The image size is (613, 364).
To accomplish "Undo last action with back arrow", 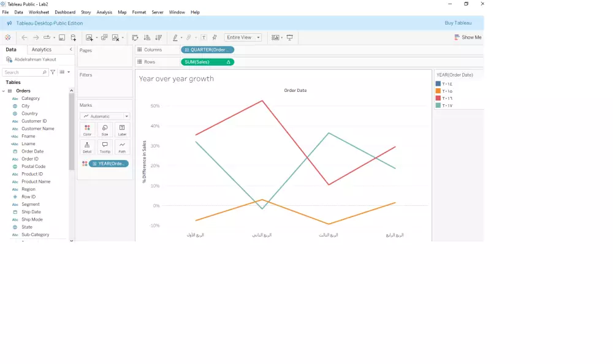I will pos(25,37).
